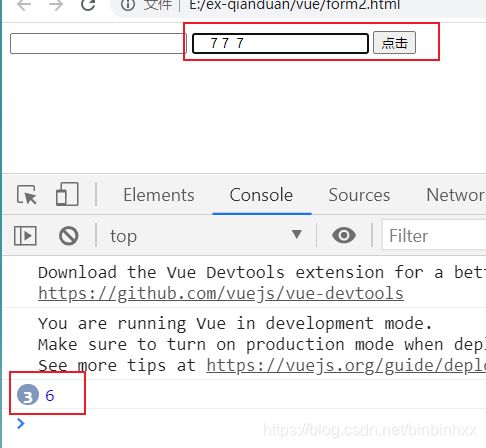Click the console Filter field
Screen dimensions: 486x448
[434, 235]
